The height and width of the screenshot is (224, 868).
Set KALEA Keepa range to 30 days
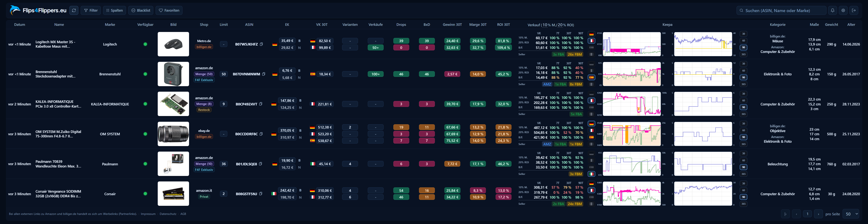coord(743,94)
